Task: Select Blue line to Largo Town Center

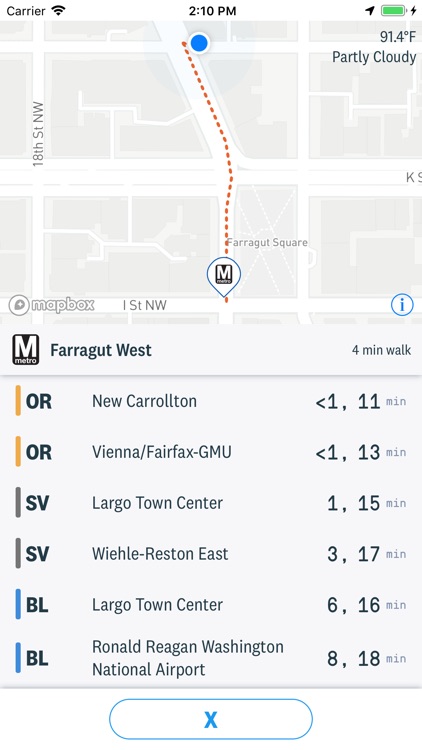Action: 211,605
